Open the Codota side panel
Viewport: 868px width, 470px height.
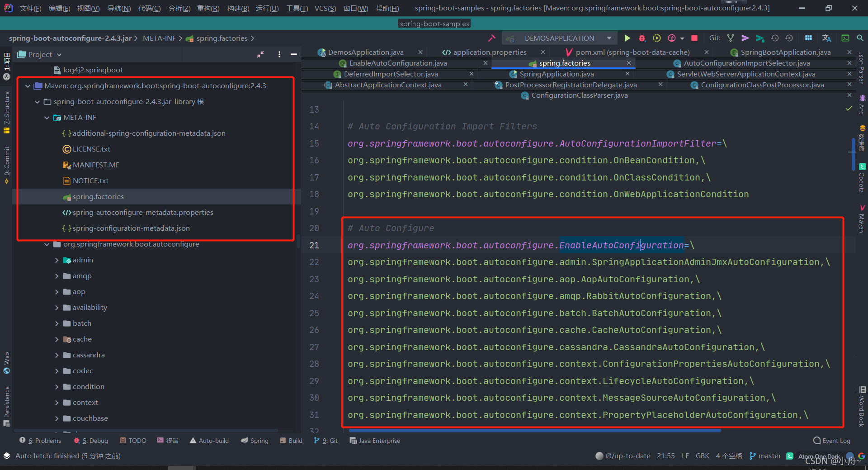tap(862, 178)
